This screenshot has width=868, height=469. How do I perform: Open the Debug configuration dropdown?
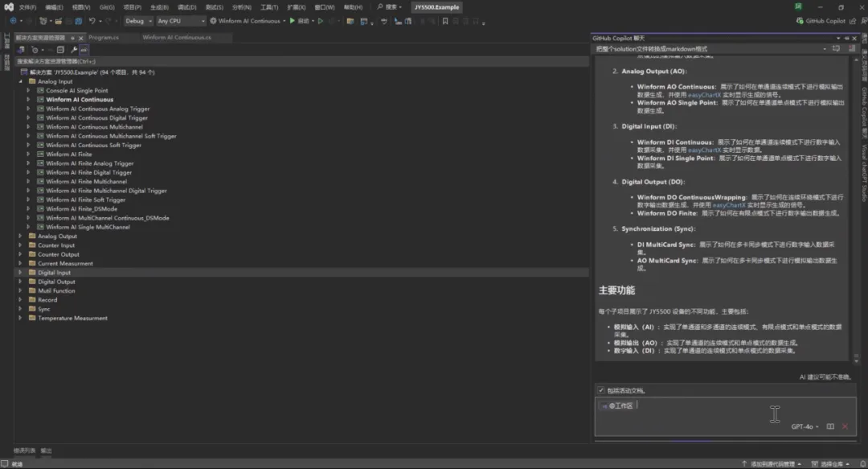tap(138, 21)
